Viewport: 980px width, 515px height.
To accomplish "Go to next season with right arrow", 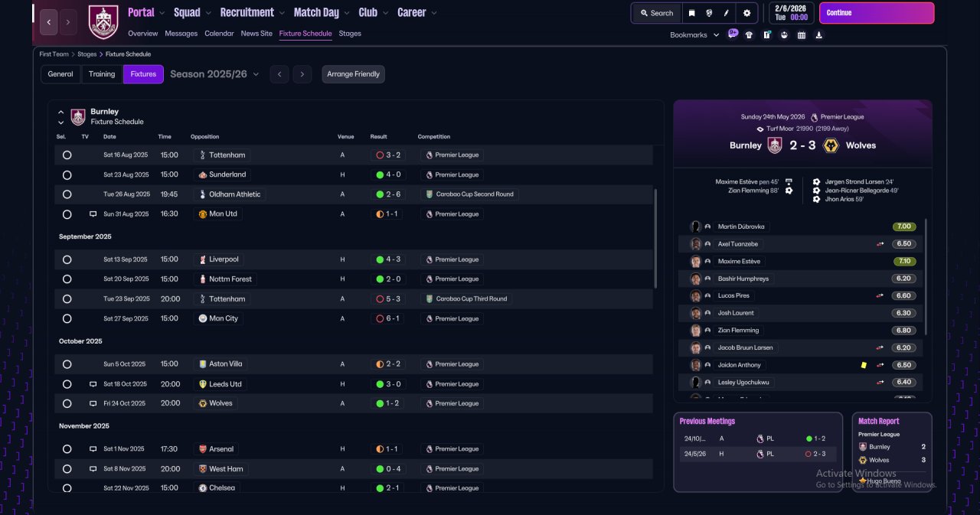I will coord(302,74).
